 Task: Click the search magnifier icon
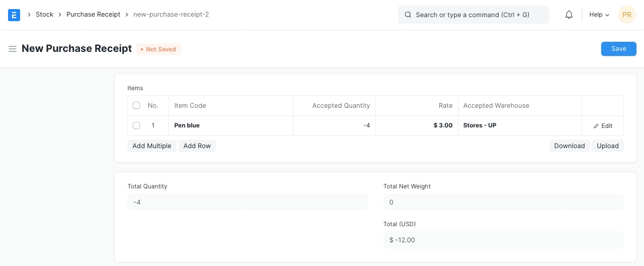[408, 15]
